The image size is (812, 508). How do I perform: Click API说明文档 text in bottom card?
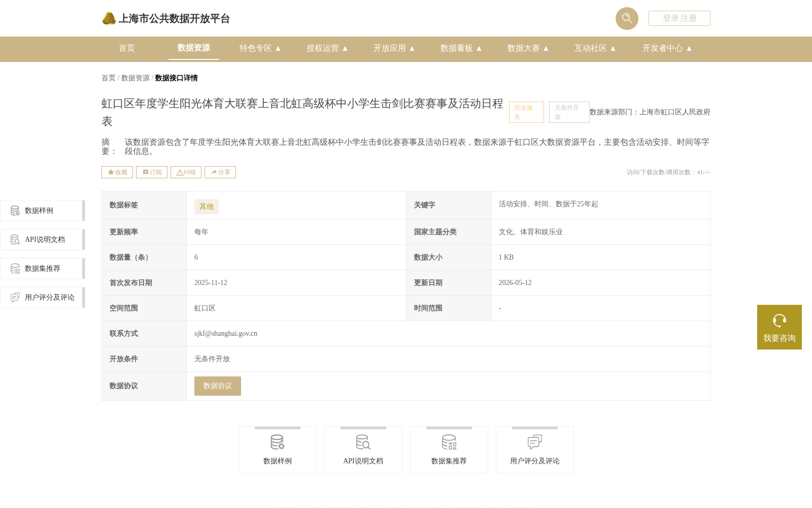pyautogui.click(x=363, y=461)
